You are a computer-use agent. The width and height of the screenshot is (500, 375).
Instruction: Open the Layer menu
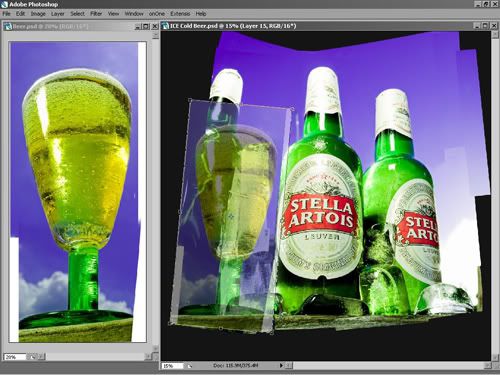coord(57,14)
